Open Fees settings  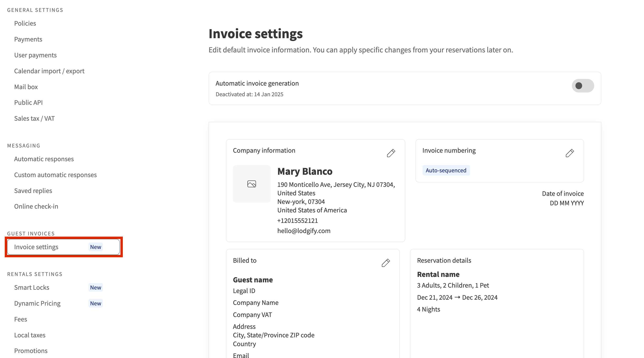click(x=20, y=319)
